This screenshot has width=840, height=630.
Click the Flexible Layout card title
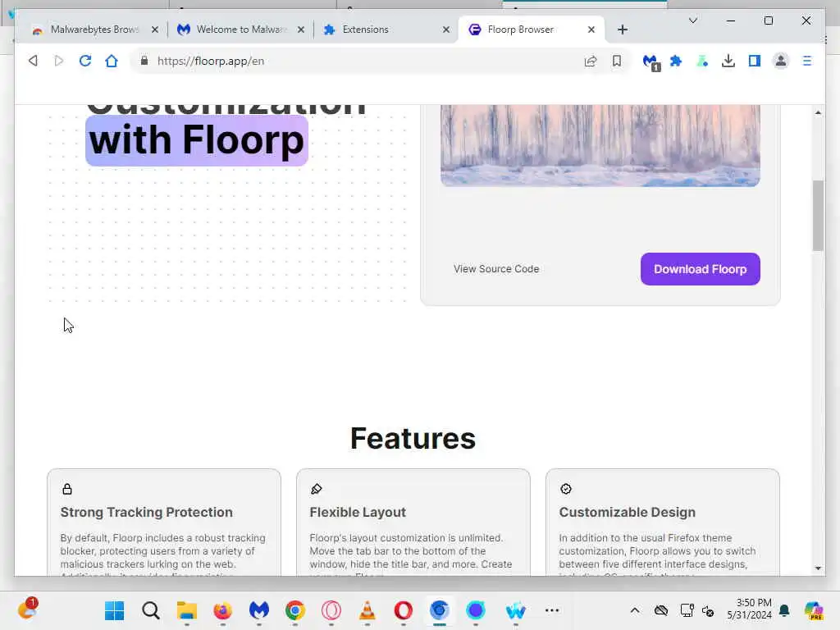(358, 512)
